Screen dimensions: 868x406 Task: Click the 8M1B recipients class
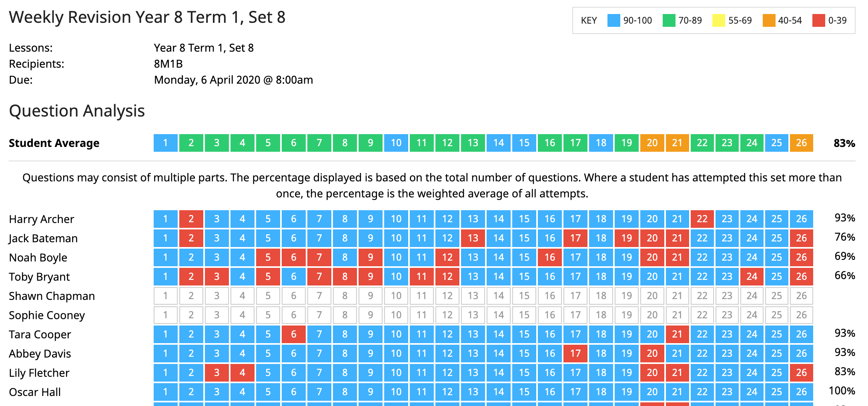click(x=168, y=64)
